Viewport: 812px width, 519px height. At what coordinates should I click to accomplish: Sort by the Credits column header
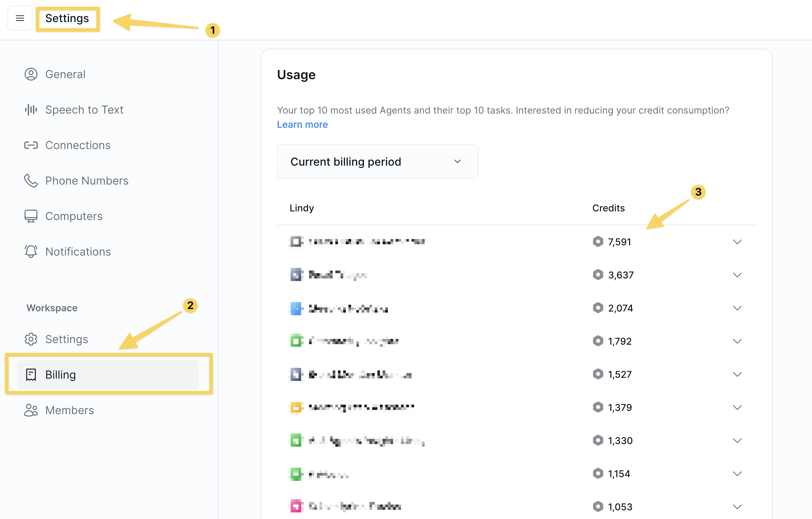pyautogui.click(x=608, y=208)
